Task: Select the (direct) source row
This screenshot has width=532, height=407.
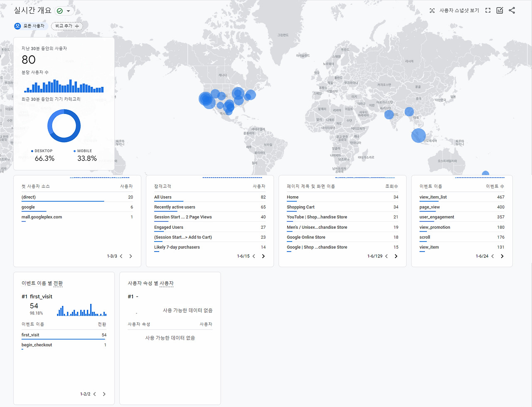Action: [x=77, y=197]
